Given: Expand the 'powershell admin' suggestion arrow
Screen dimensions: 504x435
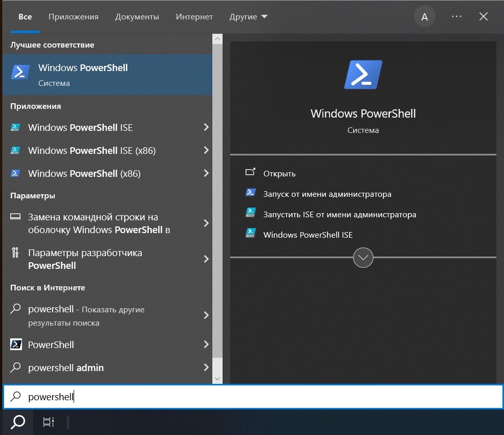Looking at the screenshot, I should pos(206,368).
